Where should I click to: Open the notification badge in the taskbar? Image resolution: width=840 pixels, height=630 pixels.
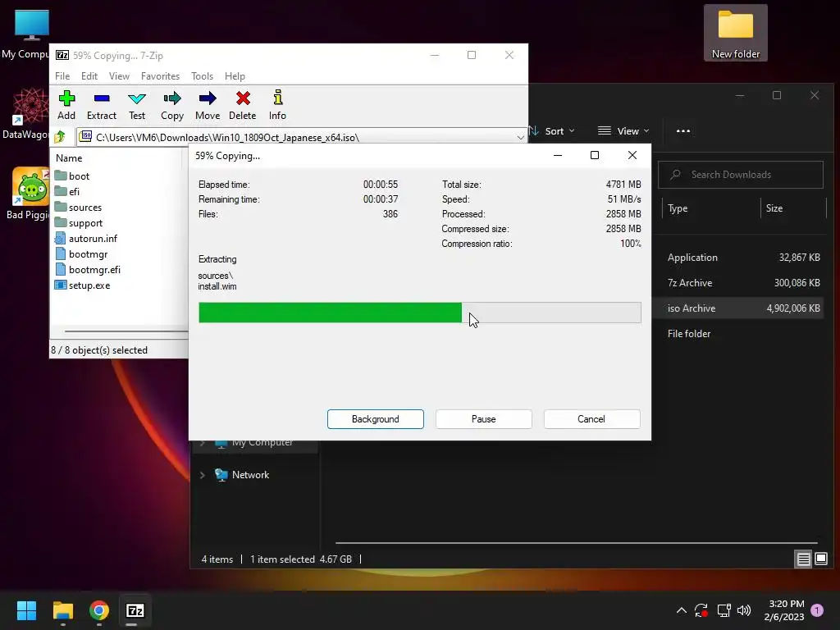tap(817, 610)
